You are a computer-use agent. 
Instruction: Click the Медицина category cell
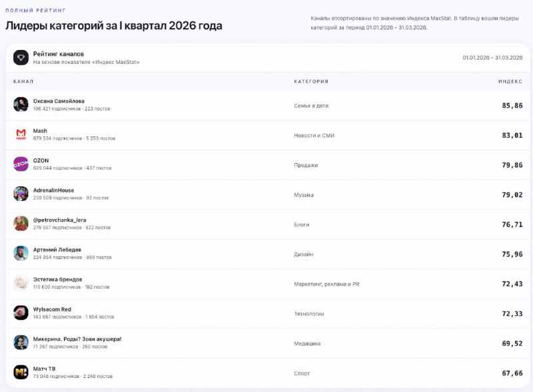pos(307,343)
